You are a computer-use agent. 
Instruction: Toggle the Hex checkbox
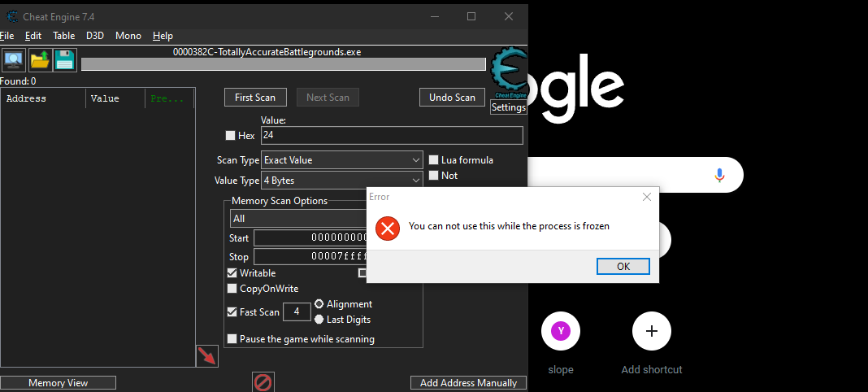(x=230, y=135)
